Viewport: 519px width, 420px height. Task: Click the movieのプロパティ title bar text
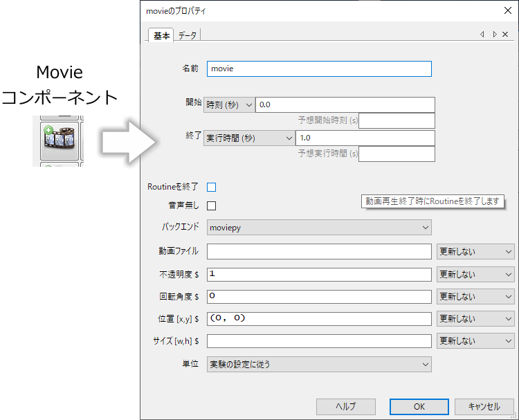pyautogui.click(x=176, y=11)
